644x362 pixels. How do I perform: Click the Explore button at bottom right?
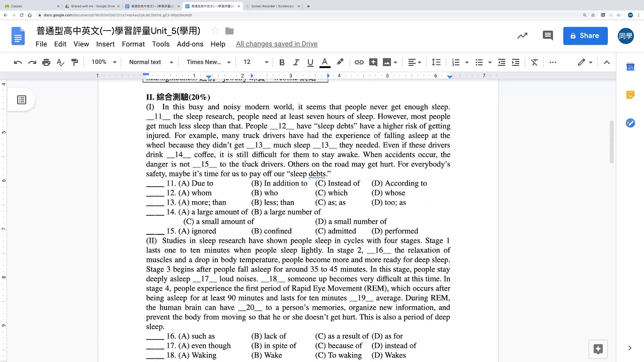[598, 349]
